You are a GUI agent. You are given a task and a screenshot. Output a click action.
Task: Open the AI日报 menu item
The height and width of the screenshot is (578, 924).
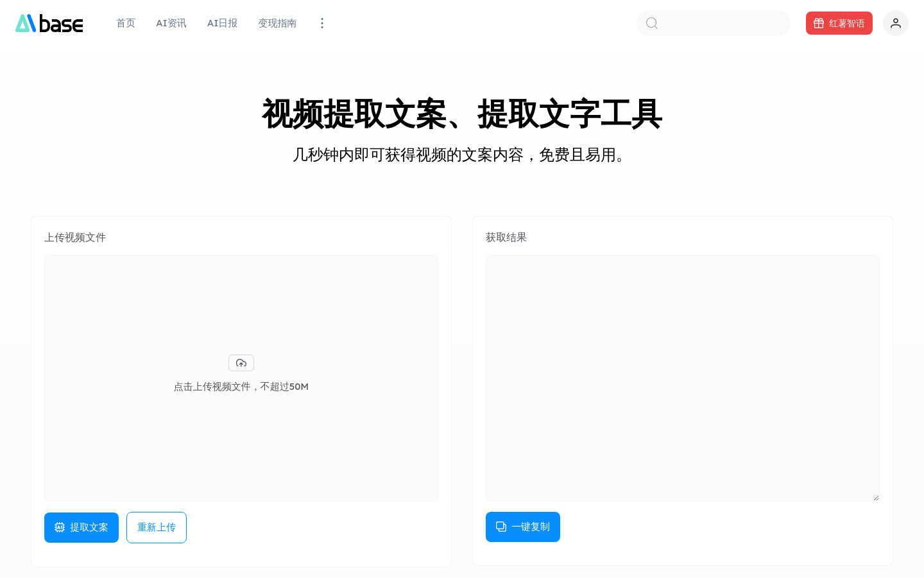(222, 23)
